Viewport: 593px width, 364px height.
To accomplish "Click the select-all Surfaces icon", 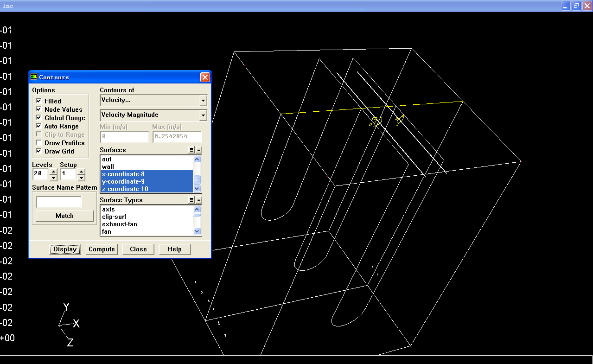I will 191,150.
